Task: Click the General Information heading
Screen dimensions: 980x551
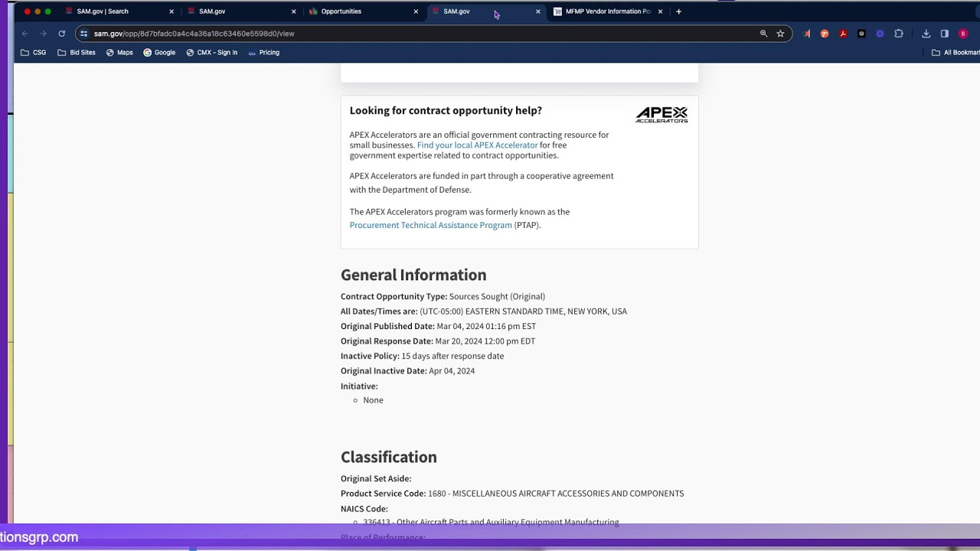Action: point(413,275)
